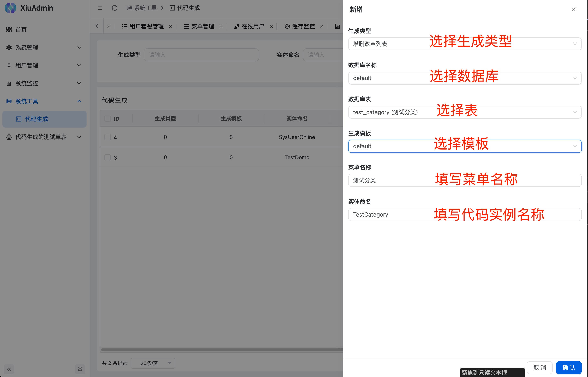Close the 新增 drawer with X icon
The width and height of the screenshot is (588, 377).
tap(574, 10)
